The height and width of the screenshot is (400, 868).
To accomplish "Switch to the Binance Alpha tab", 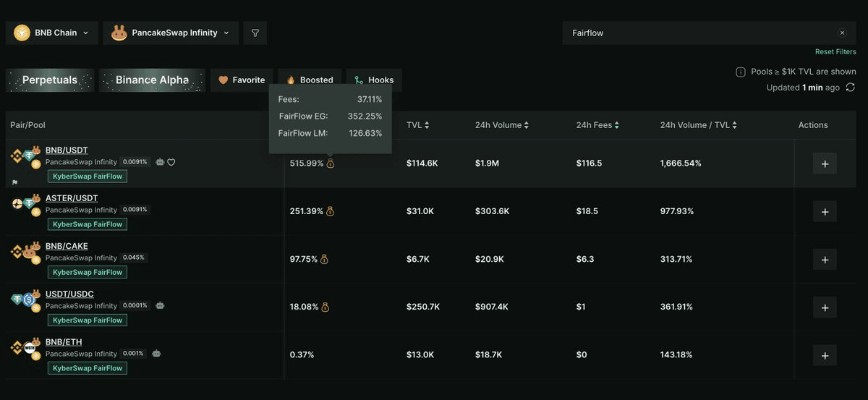I will (152, 80).
